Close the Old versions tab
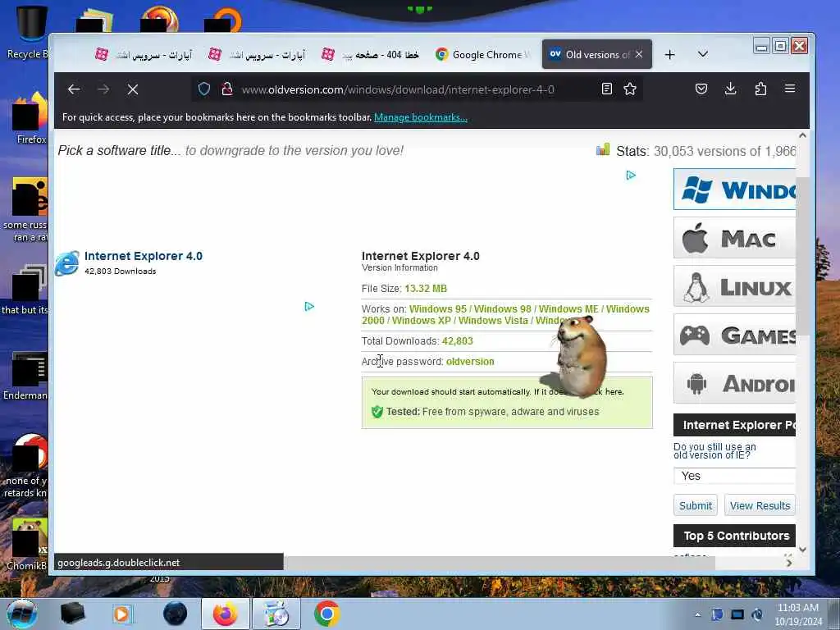Screen dimensions: 840x630 click(638, 54)
